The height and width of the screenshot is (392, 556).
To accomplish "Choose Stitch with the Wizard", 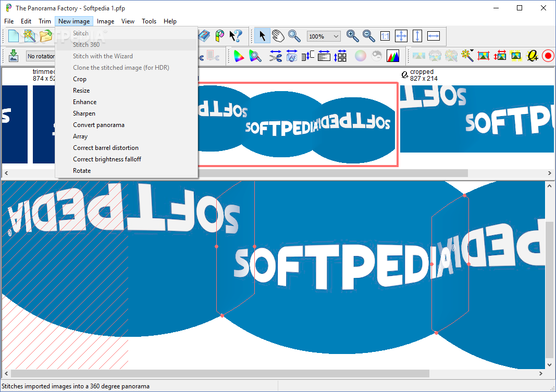I will [x=126, y=56].
